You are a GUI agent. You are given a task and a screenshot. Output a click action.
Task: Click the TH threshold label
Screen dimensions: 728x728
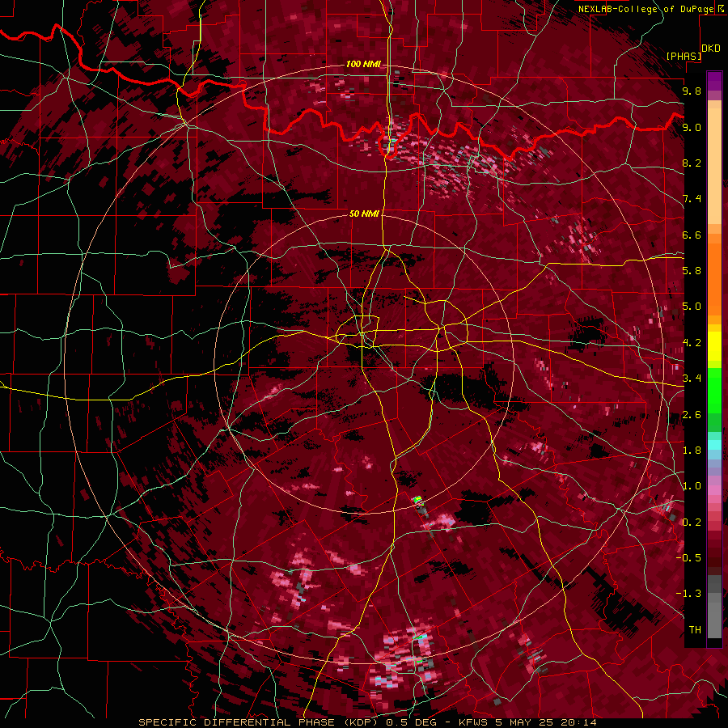695,630
